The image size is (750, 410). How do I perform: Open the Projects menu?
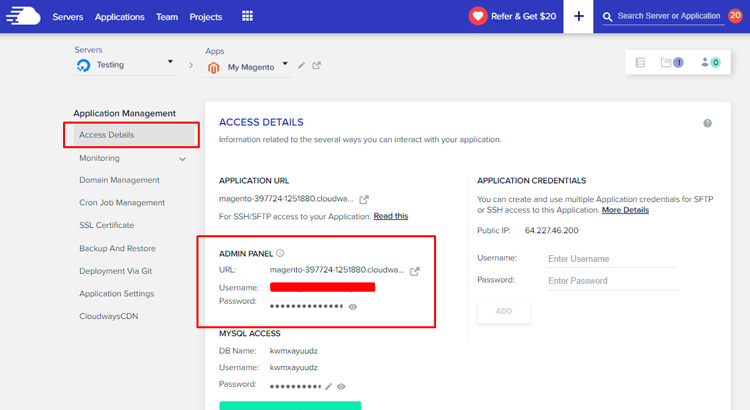click(206, 17)
